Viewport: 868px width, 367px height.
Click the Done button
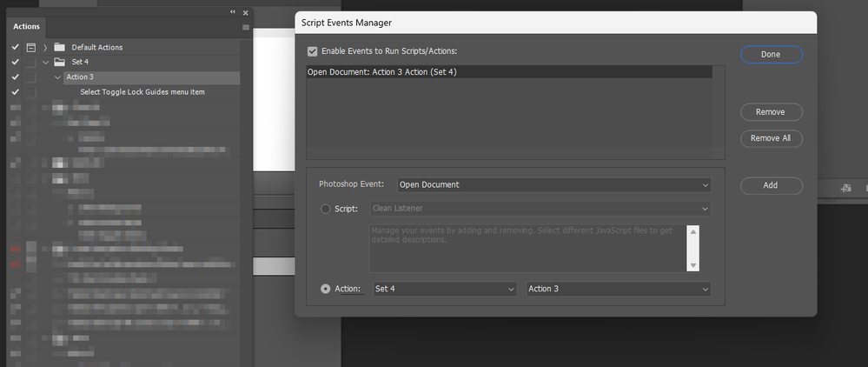[771, 55]
